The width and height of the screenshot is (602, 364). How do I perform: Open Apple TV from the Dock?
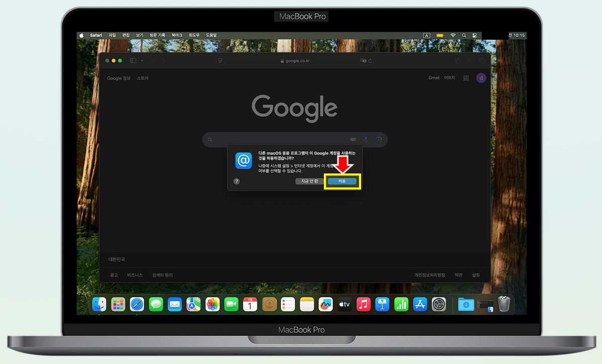pos(345,305)
